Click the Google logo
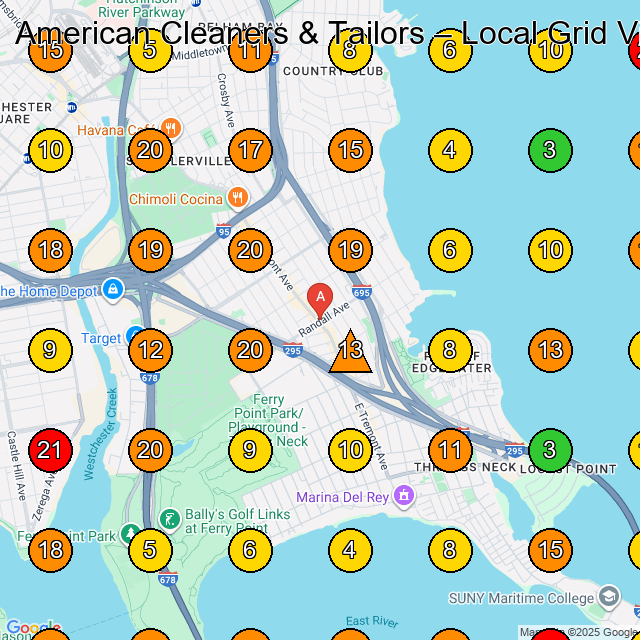The height and width of the screenshot is (640, 640). click(x=33, y=627)
